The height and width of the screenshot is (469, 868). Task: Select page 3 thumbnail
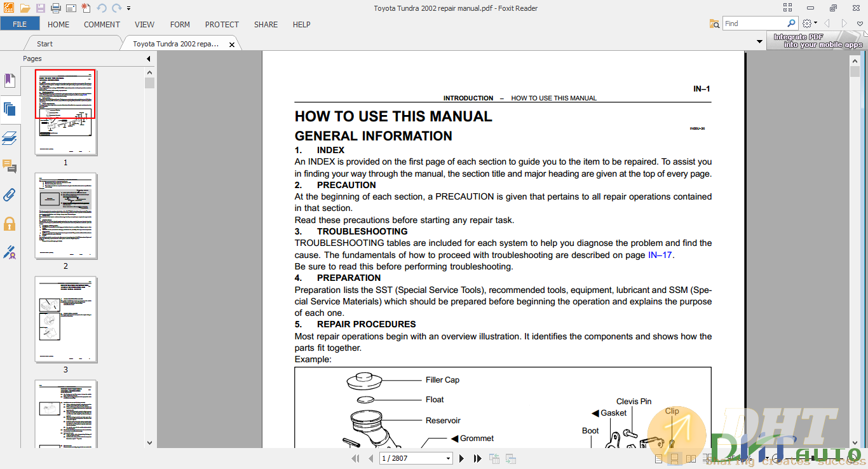click(65, 320)
